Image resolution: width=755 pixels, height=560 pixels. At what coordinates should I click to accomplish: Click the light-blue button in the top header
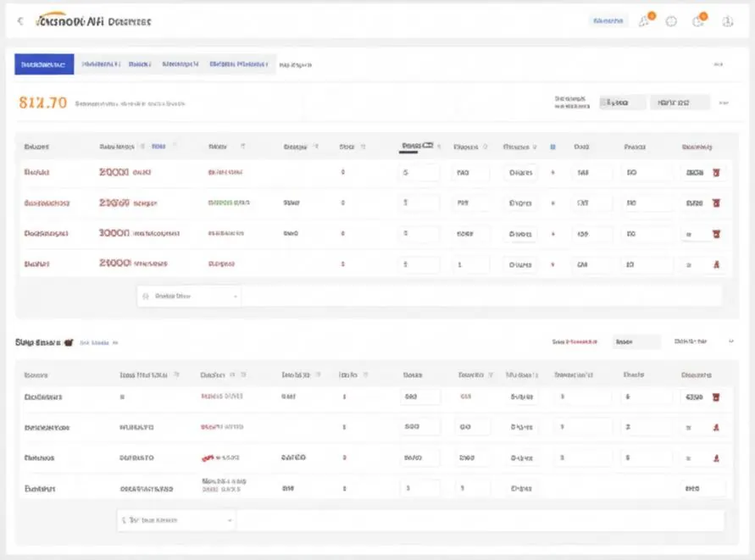608,20
